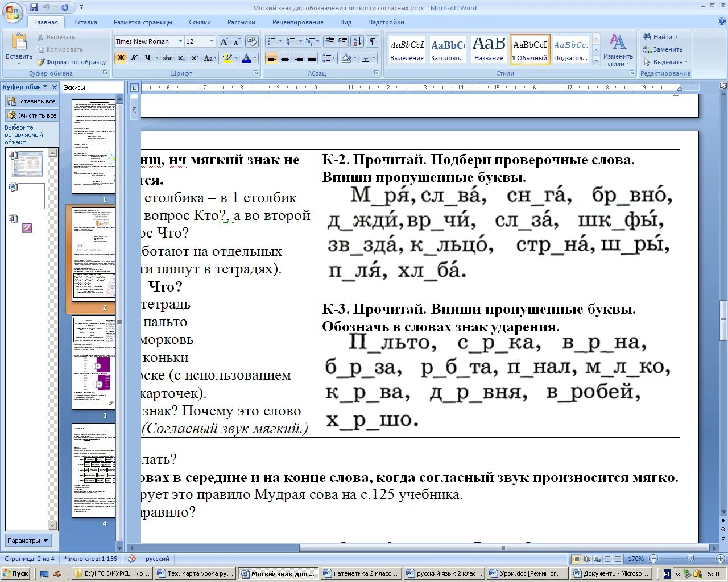
Task: Toggle subscript formatting
Action: tap(181, 58)
